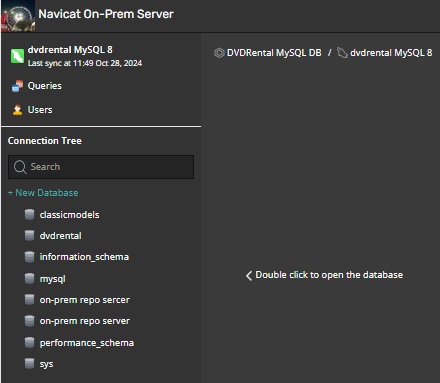Focus the Connection Tree Search field
This screenshot has height=383, width=440.
(101, 167)
